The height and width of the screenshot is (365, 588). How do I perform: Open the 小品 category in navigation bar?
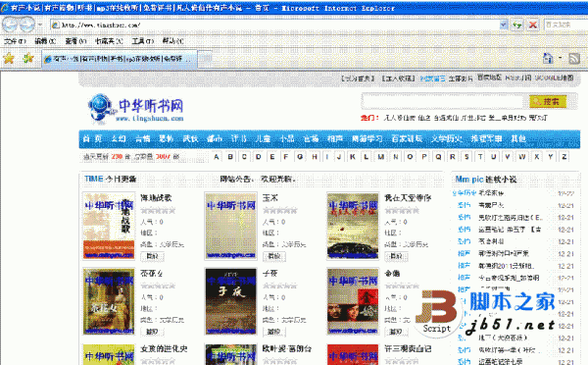pos(287,138)
